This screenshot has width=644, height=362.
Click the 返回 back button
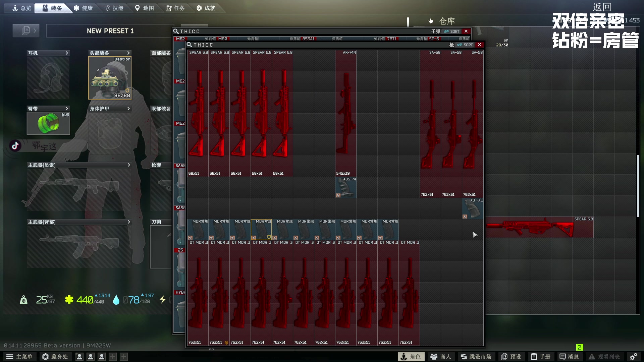click(x=602, y=7)
